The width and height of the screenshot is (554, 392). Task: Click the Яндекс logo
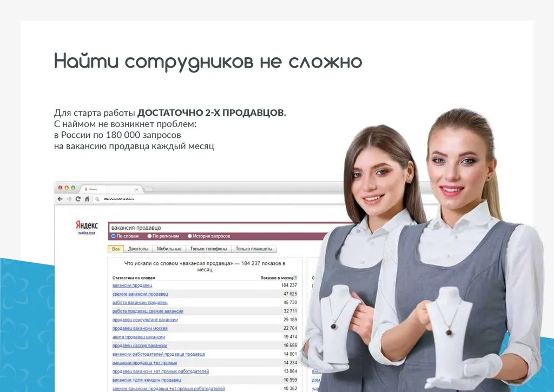click(x=85, y=225)
